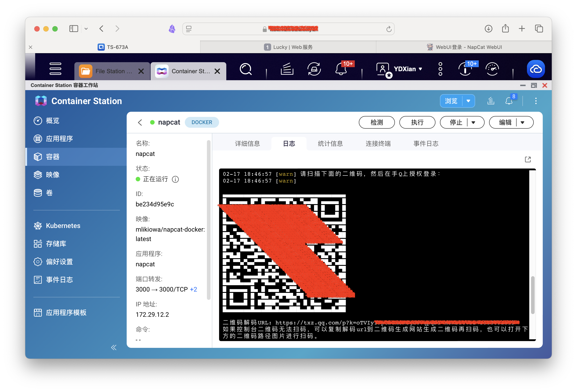Switch to Lucky | Web服务 Safari tab
This screenshot has height=392, width=577.
click(288, 47)
